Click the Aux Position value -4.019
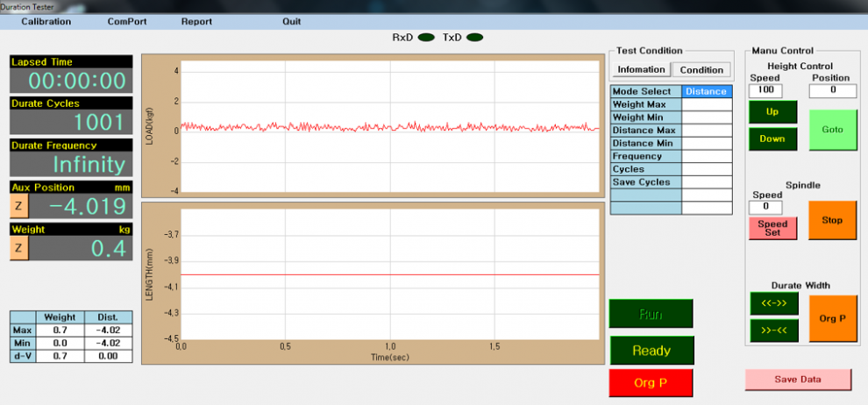Image resolution: width=868 pixels, height=405 pixels. click(81, 206)
